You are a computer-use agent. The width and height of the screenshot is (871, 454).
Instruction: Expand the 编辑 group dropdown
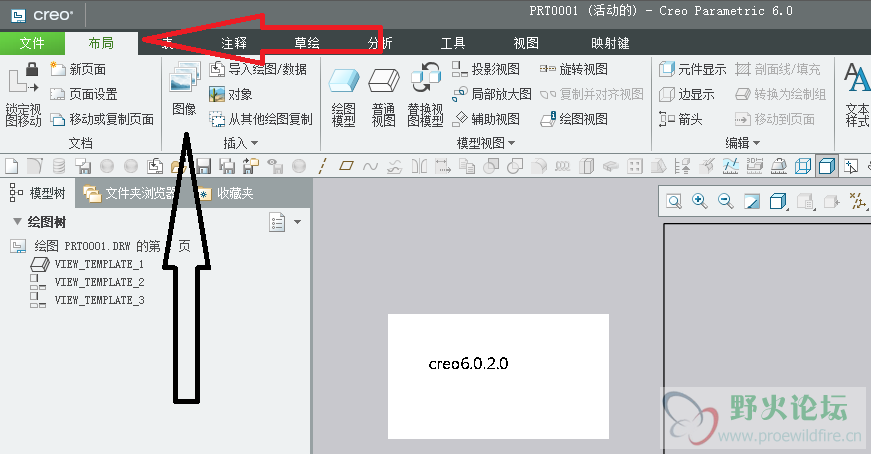[x=742, y=143]
